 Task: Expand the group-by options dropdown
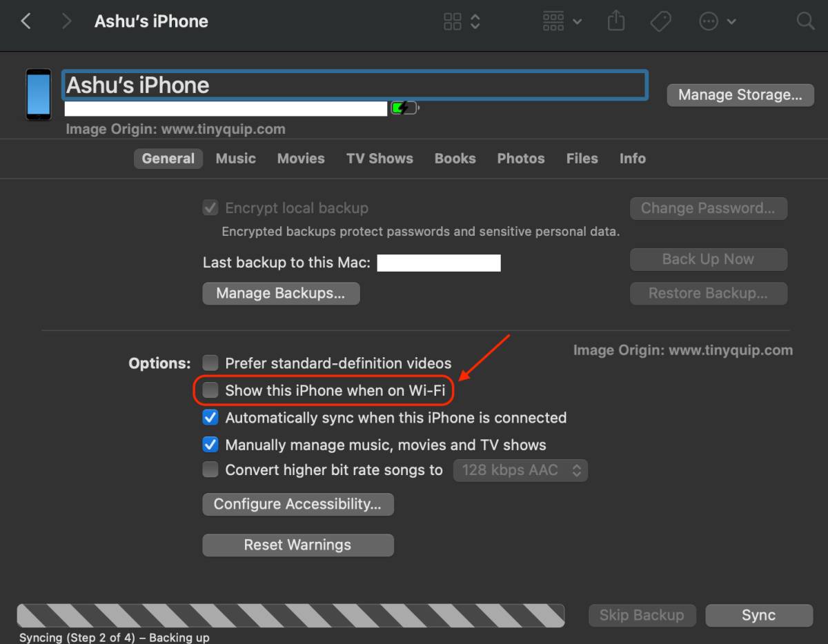[x=562, y=21]
